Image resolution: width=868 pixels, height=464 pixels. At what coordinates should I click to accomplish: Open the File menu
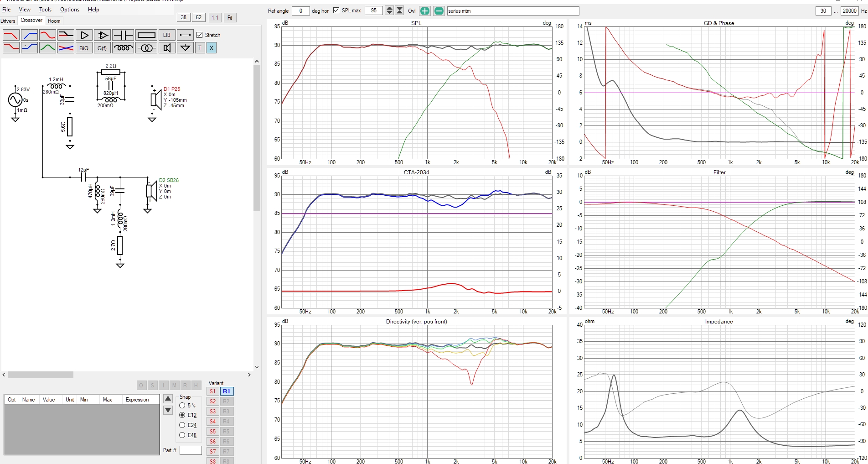point(6,10)
